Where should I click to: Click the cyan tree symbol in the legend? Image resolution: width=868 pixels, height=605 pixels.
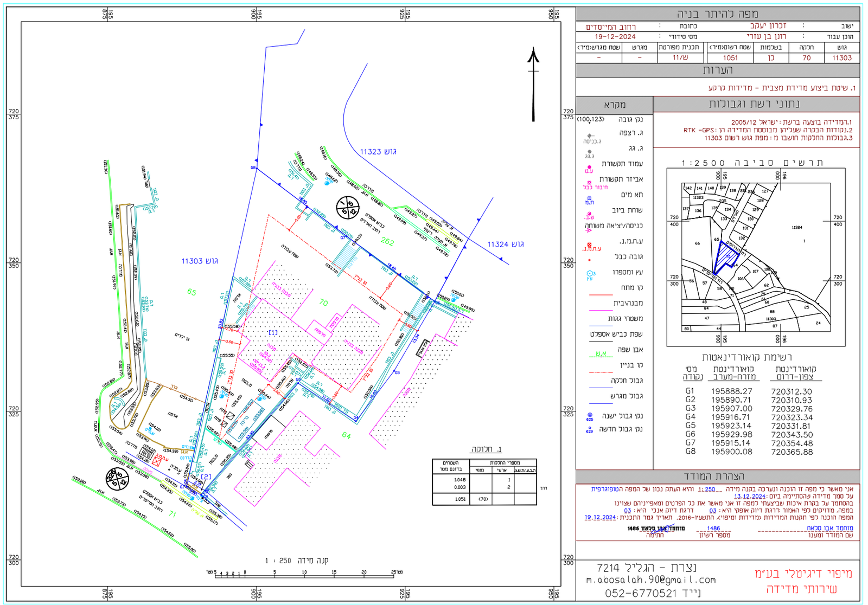click(590, 275)
